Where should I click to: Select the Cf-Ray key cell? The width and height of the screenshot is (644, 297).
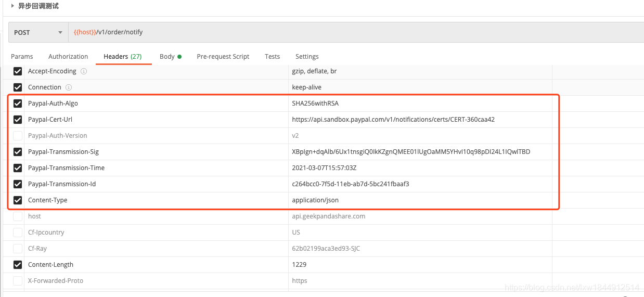click(x=156, y=249)
